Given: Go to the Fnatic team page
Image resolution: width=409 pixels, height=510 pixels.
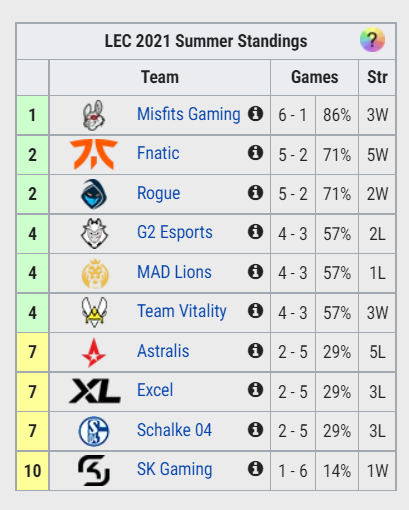Looking at the screenshot, I should (158, 153).
